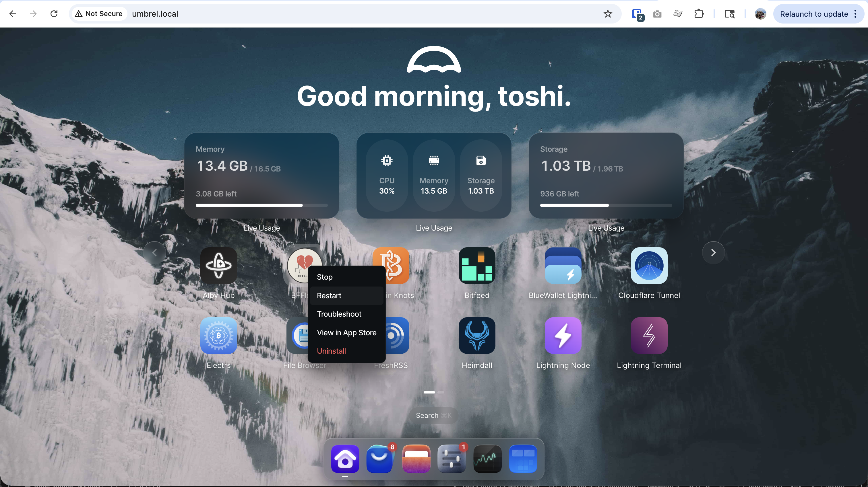
Task: Open App Store in the dock
Action: 380,459
